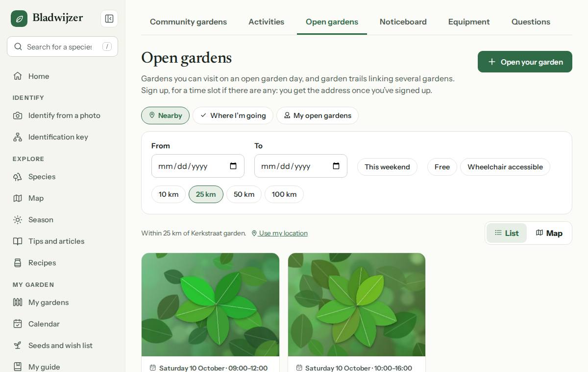Open the To date calendar picker icon
The image size is (588, 372).
point(336,166)
